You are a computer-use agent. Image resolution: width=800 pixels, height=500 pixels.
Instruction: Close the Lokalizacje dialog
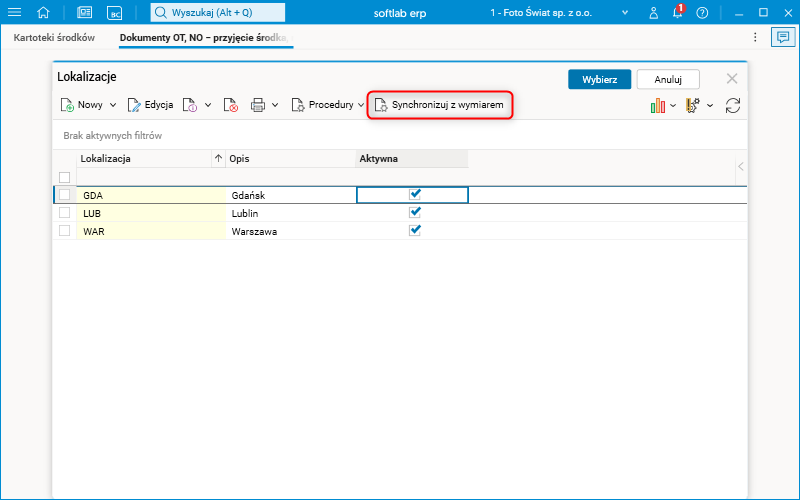tap(732, 79)
